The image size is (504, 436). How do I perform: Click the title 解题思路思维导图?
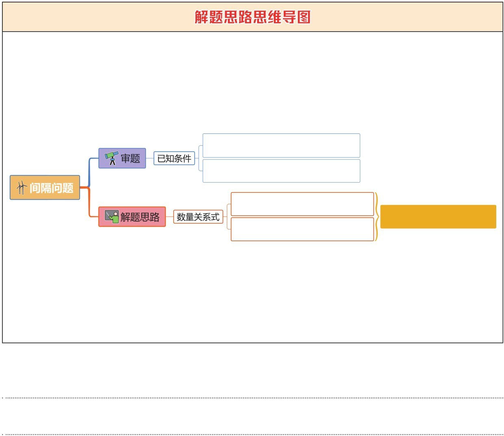click(252, 17)
